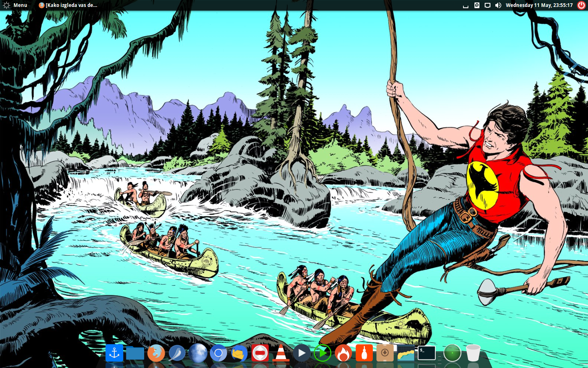
Task: Open the yellow handshake icon app
Action: 239,353
